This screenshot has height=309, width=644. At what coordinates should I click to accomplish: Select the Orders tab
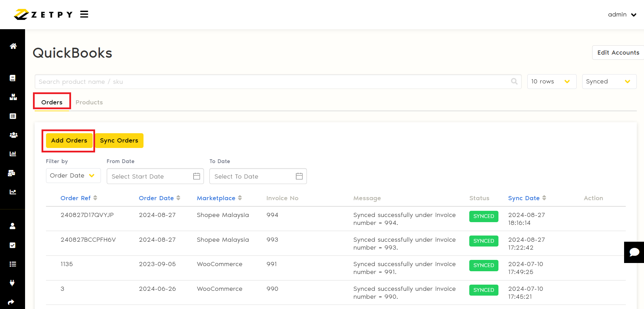click(52, 102)
